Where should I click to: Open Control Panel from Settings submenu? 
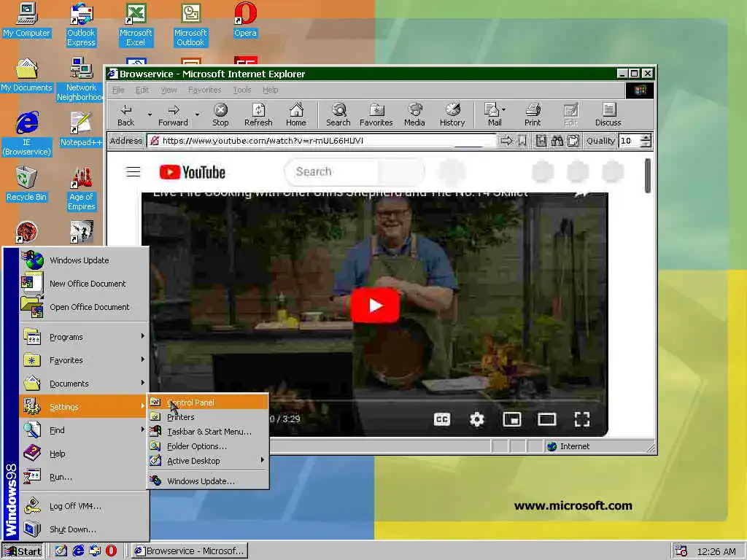click(x=208, y=402)
